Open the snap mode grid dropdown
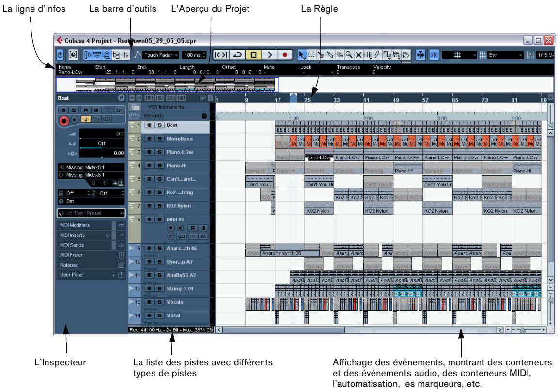Image resolution: width=559 pixels, height=392 pixels. (x=459, y=55)
